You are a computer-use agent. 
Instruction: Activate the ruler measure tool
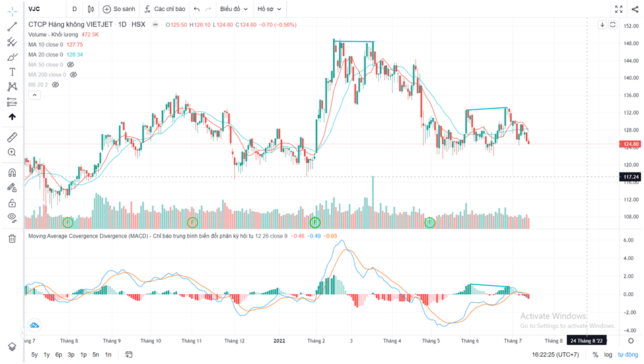(x=12, y=138)
